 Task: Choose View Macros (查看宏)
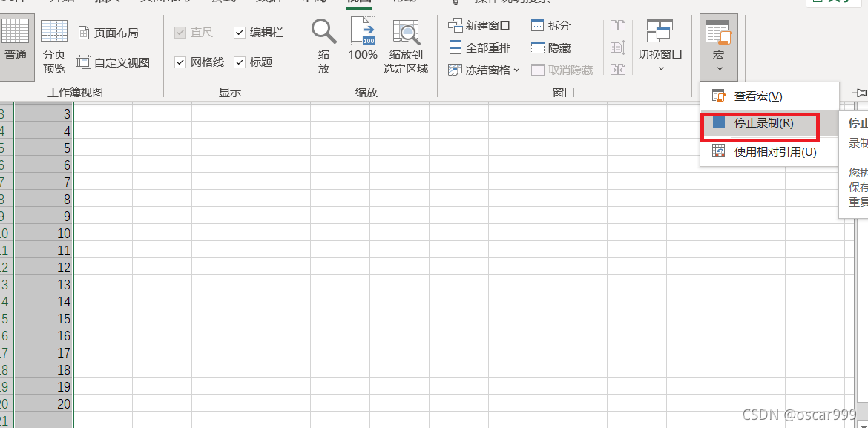[x=769, y=96]
